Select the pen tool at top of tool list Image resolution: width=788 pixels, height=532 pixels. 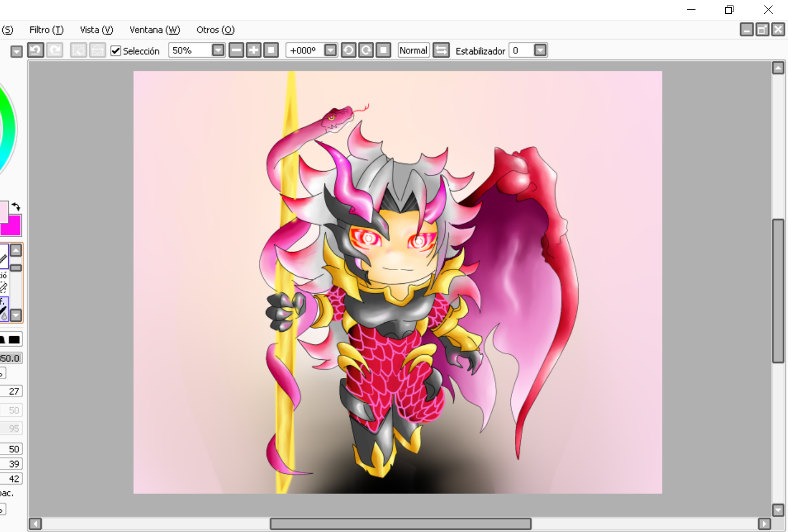click(x=4, y=256)
